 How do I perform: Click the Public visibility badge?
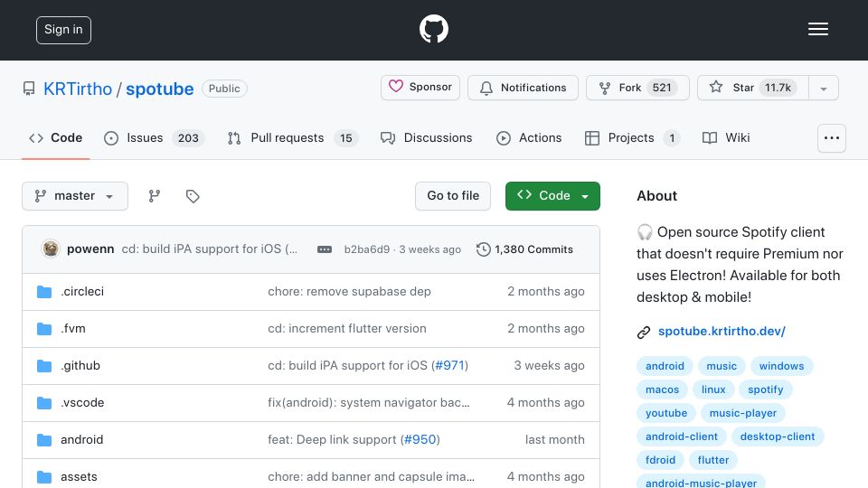tap(224, 89)
